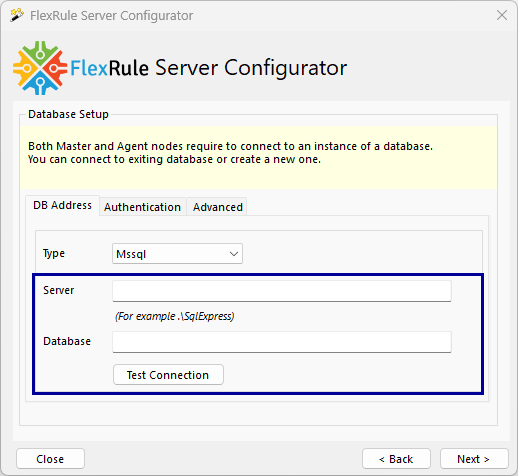Click the 'FlexRule Server Configurator' title bar text
The width and height of the screenshot is (518, 476).
(x=111, y=16)
